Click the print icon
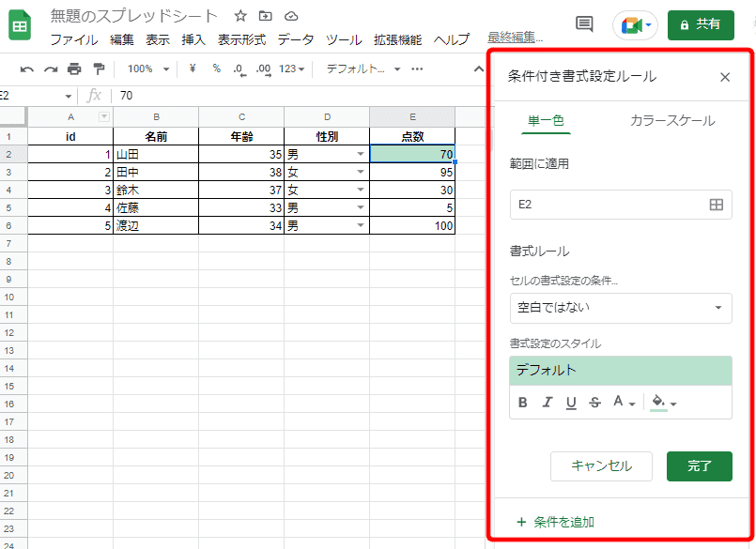 coord(72,69)
